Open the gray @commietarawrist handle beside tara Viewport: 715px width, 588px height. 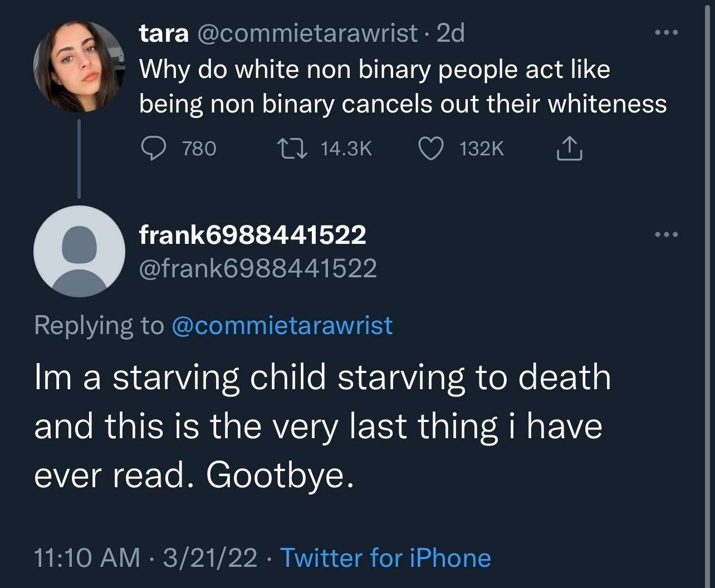(x=307, y=35)
